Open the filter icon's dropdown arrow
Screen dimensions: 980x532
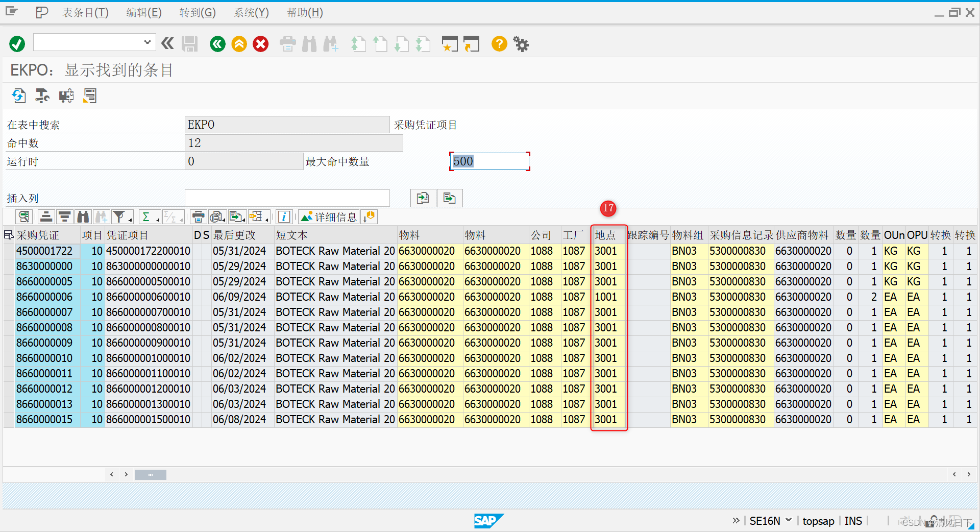coord(129,220)
